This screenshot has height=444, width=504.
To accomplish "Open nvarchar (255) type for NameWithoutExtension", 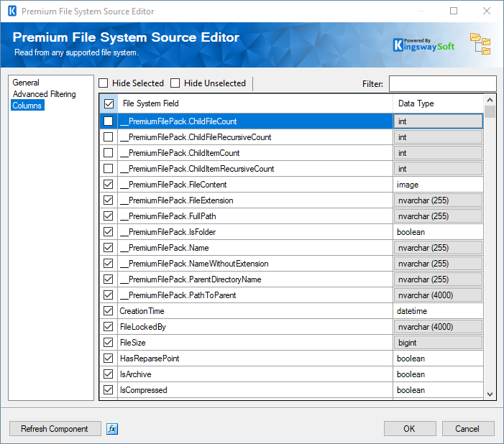I will point(438,264).
